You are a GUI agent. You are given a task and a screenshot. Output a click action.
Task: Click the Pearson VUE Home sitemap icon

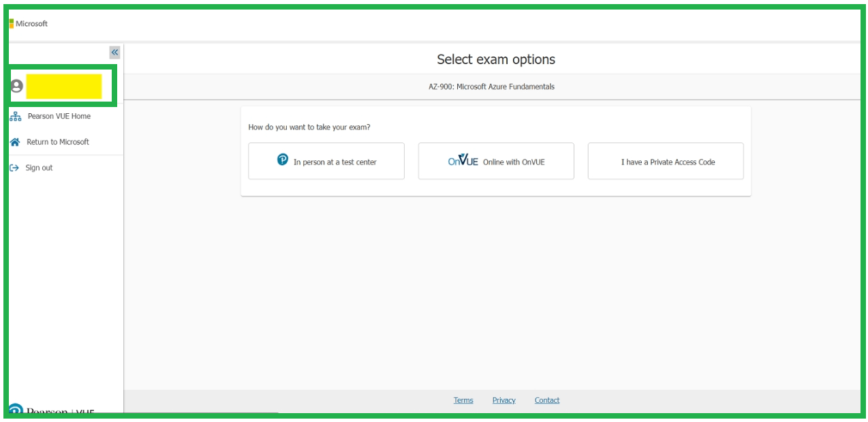point(15,117)
